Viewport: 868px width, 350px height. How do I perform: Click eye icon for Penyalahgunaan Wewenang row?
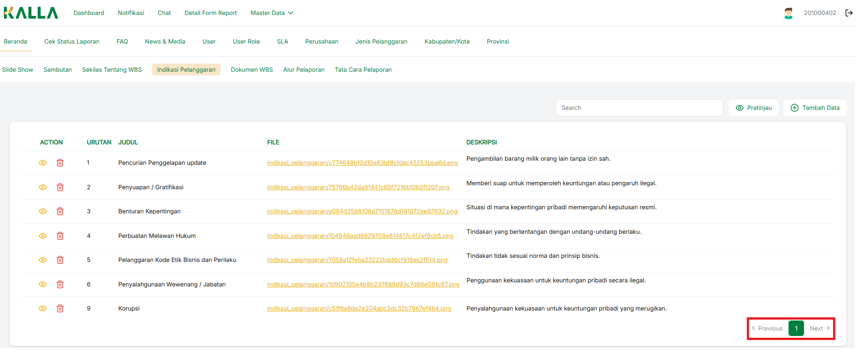pyautogui.click(x=43, y=285)
